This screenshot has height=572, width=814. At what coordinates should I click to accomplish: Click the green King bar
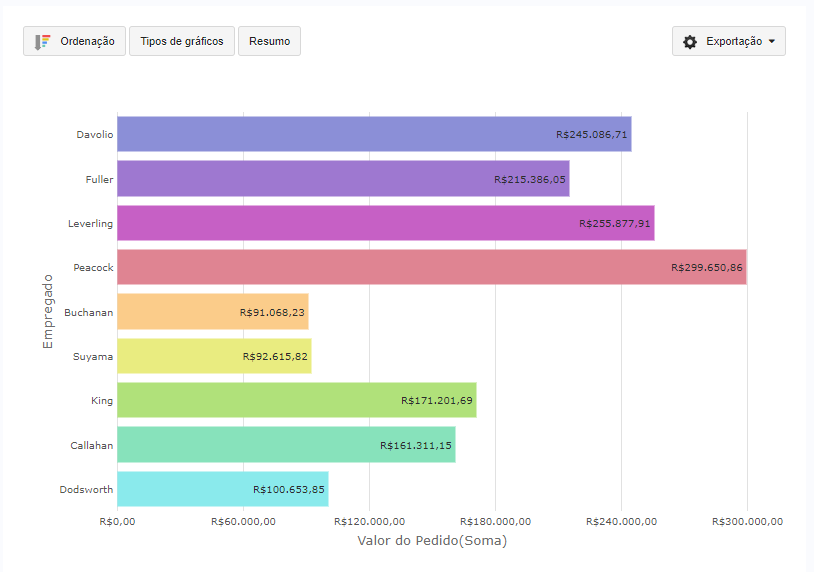pyautogui.click(x=297, y=400)
